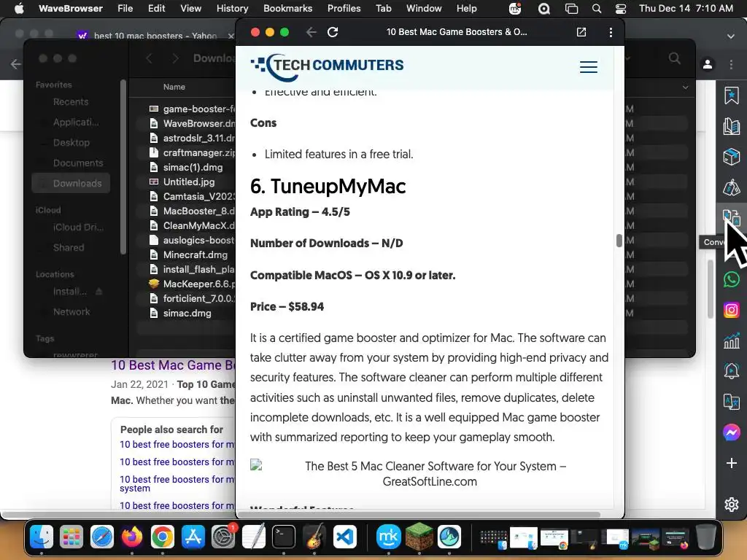The width and height of the screenshot is (747, 560).
Task: Open the Apple menu
Action: pyautogui.click(x=19, y=8)
